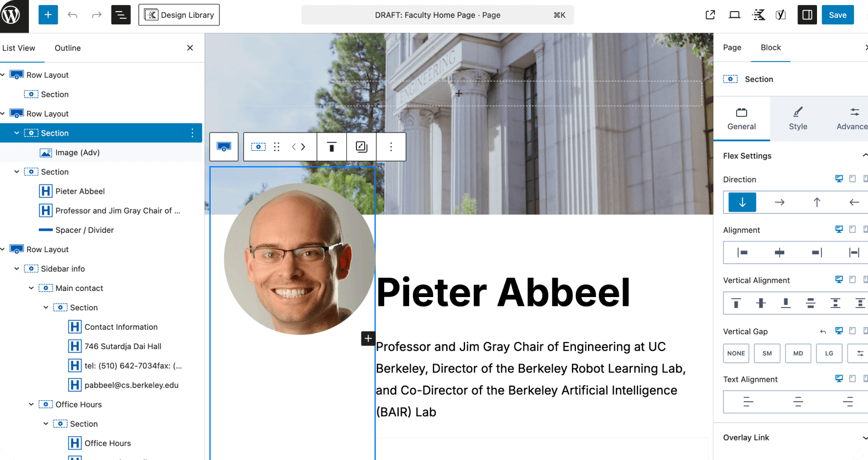Undo the last change
The height and width of the screenshot is (460, 868).
pyautogui.click(x=73, y=15)
